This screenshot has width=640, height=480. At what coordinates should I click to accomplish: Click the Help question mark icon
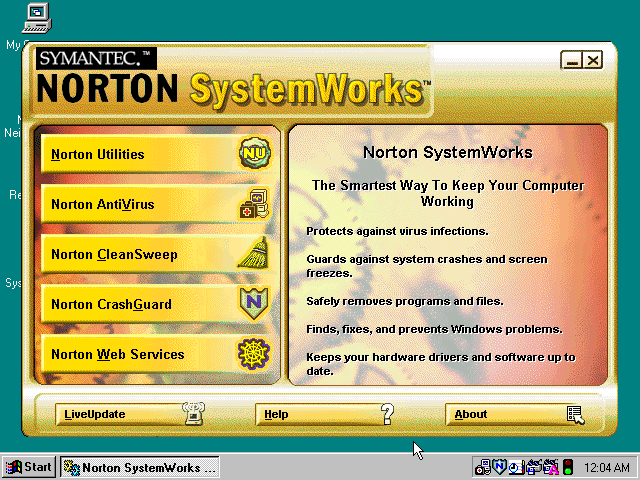pos(387,414)
